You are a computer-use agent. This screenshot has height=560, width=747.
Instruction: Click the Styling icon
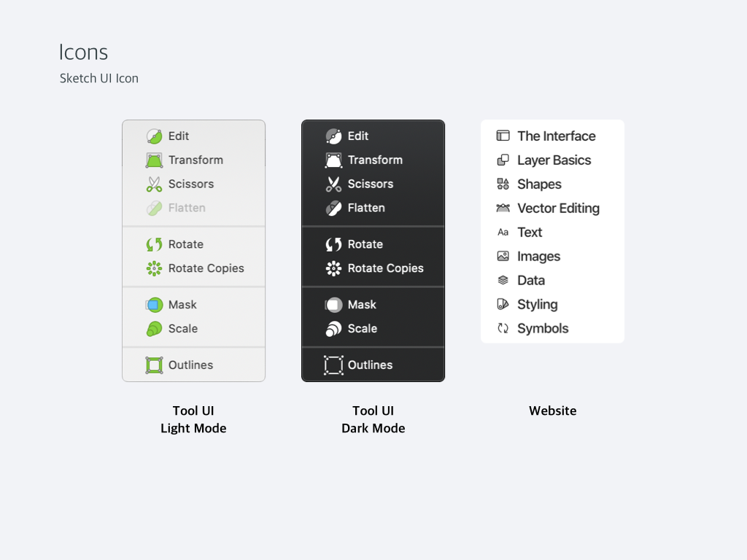tap(503, 304)
